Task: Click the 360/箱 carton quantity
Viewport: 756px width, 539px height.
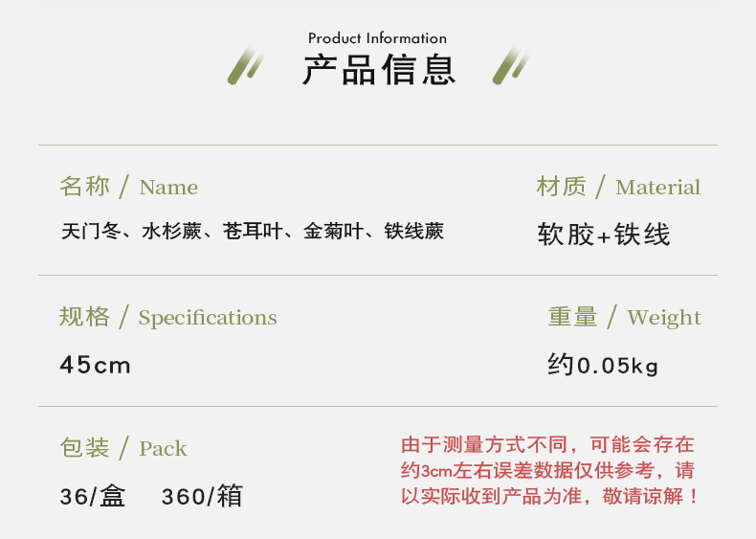Action: point(202,497)
